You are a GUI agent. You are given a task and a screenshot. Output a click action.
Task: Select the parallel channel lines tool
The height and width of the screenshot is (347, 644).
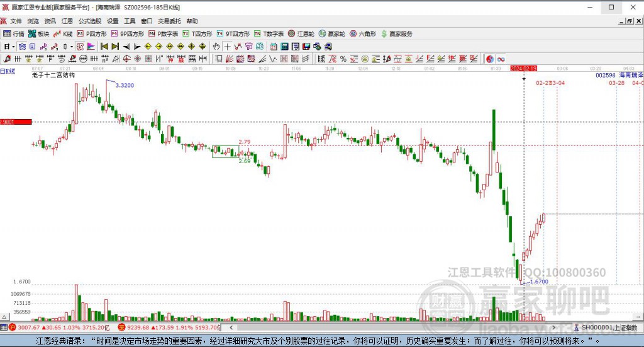coord(306,59)
